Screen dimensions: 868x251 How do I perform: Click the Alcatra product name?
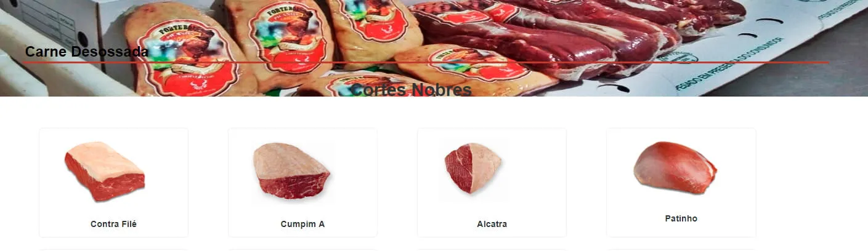(492, 224)
